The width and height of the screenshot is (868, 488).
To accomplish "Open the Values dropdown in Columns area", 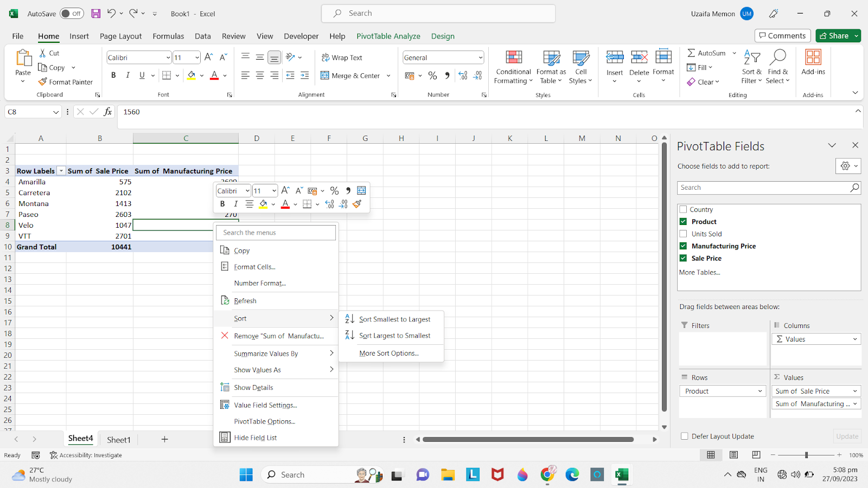I will [x=855, y=339].
